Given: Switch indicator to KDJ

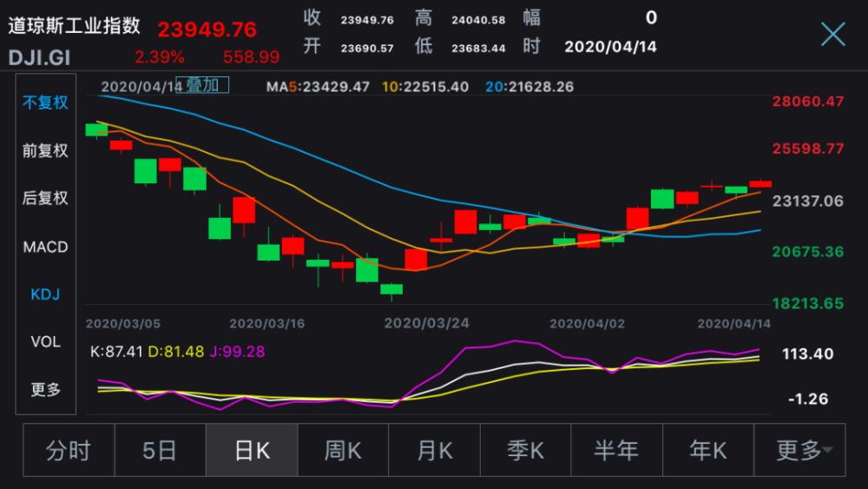Looking at the screenshot, I should [x=45, y=294].
